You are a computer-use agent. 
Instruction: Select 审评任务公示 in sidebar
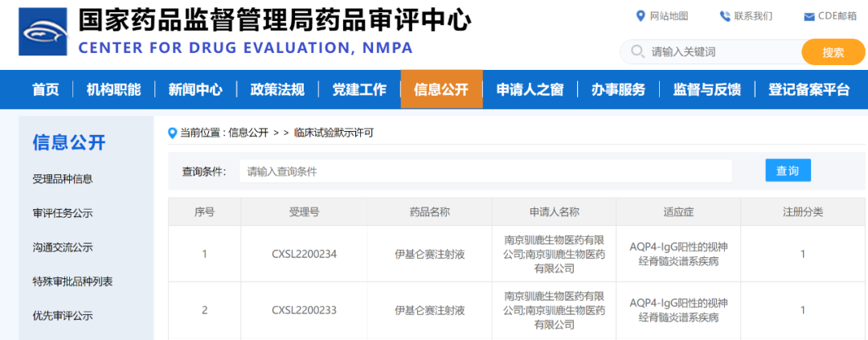(63, 213)
